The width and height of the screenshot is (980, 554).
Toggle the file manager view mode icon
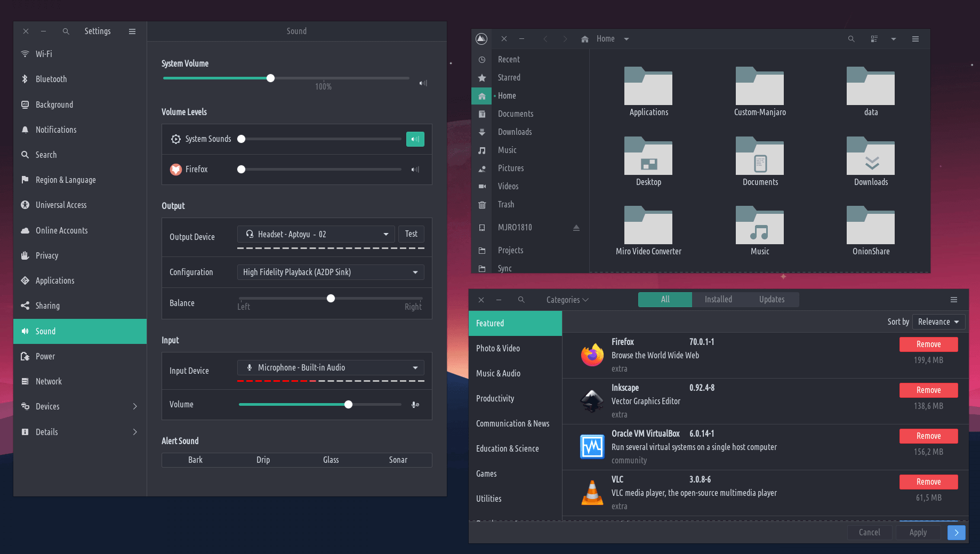tap(874, 39)
